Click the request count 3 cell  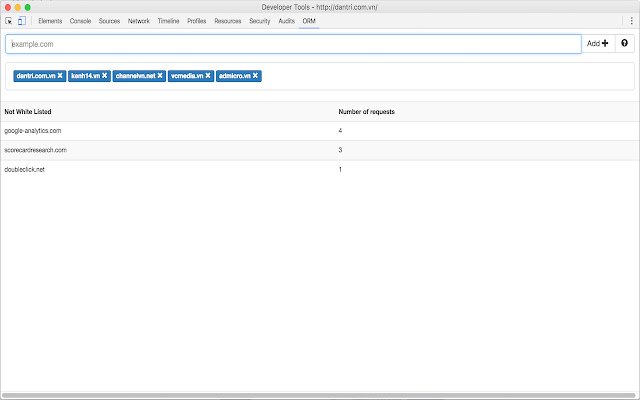point(340,150)
